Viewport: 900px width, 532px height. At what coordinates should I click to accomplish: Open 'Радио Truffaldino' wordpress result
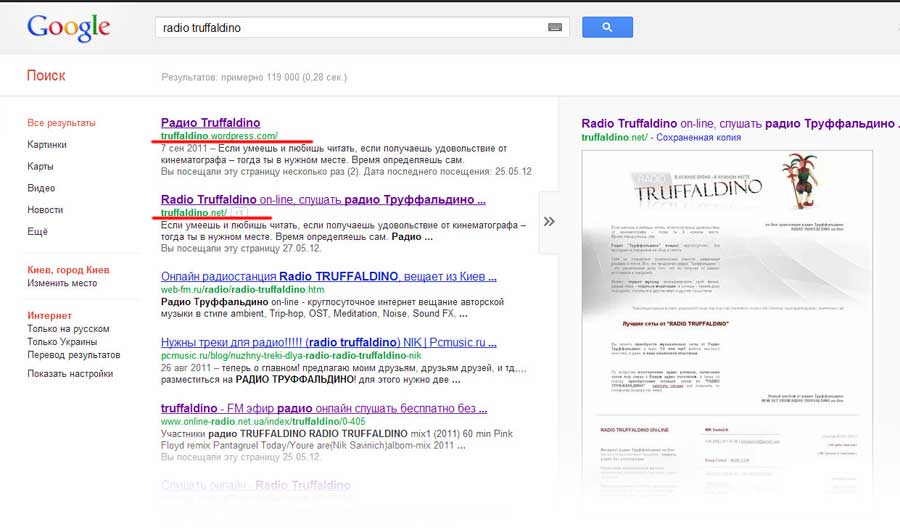coord(211,123)
